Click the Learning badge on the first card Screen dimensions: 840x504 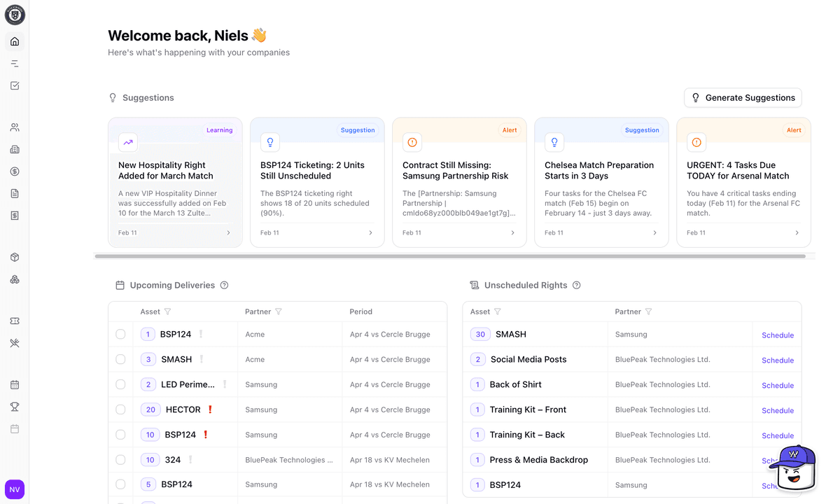click(219, 130)
